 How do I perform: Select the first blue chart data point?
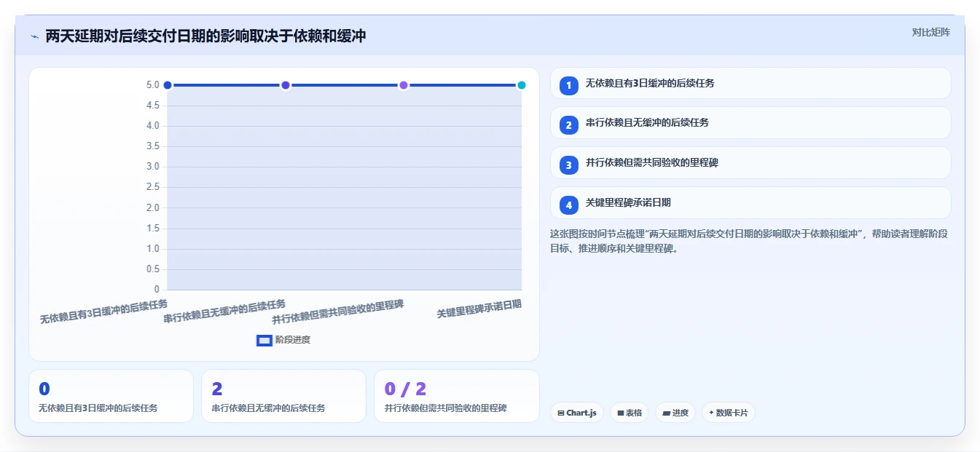point(168,85)
